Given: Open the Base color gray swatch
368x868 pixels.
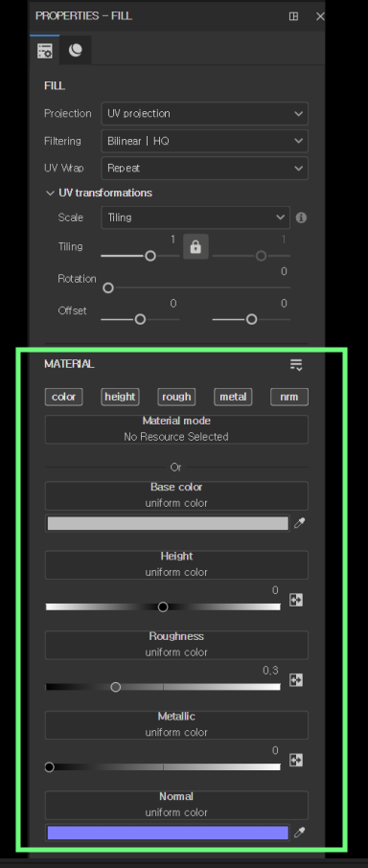Looking at the screenshot, I should point(168,524).
